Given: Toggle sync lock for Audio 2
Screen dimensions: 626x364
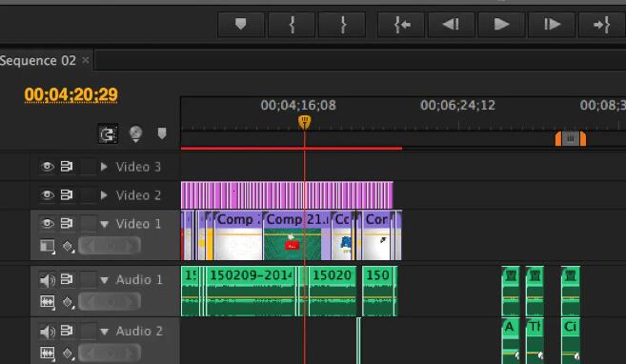Looking at the screenshot, I should pyautogui.click(x=67, y=331).
